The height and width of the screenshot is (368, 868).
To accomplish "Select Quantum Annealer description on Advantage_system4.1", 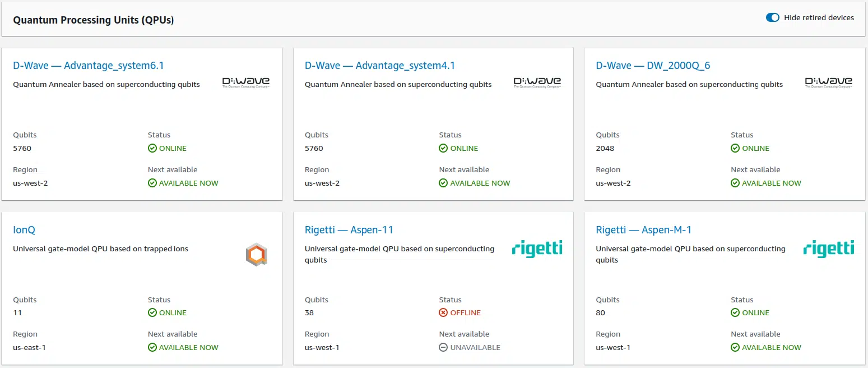I will (398, 85).
